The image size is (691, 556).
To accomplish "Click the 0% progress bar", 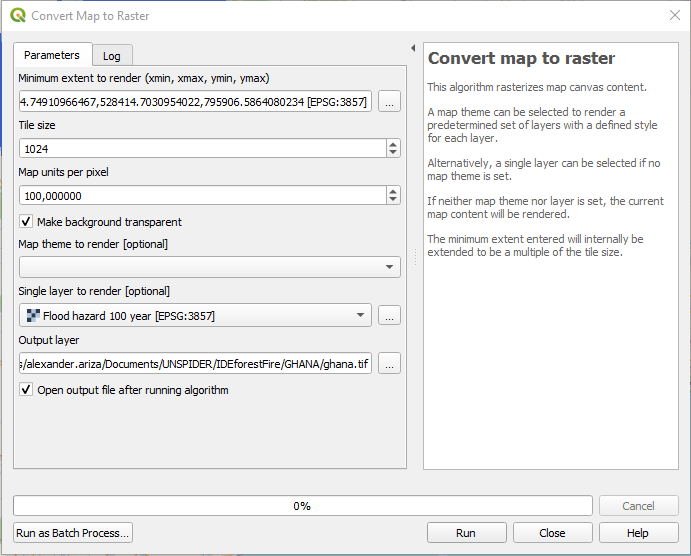I will click(302, 506).
